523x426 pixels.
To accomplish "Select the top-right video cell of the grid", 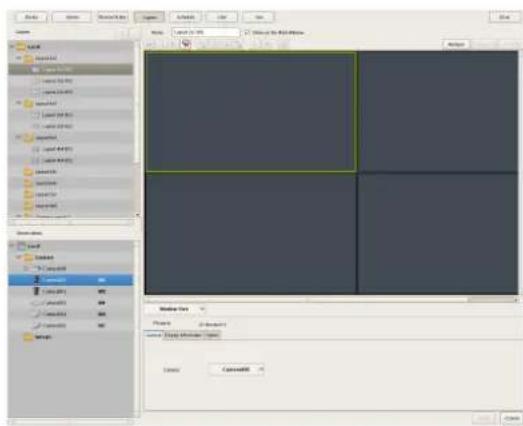I will click(x=438, y=112).
